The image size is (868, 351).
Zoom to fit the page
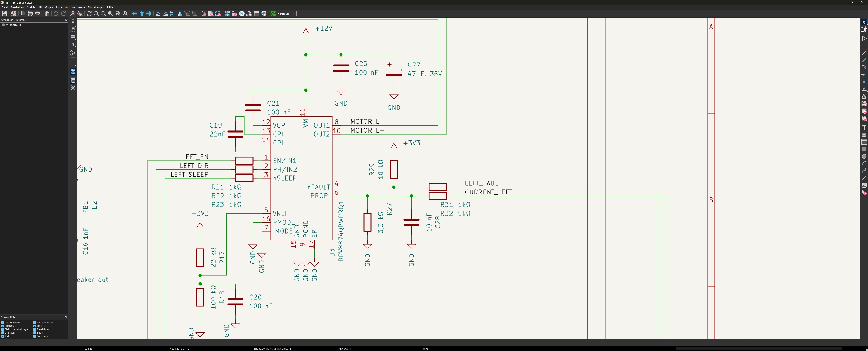point(111,14)
